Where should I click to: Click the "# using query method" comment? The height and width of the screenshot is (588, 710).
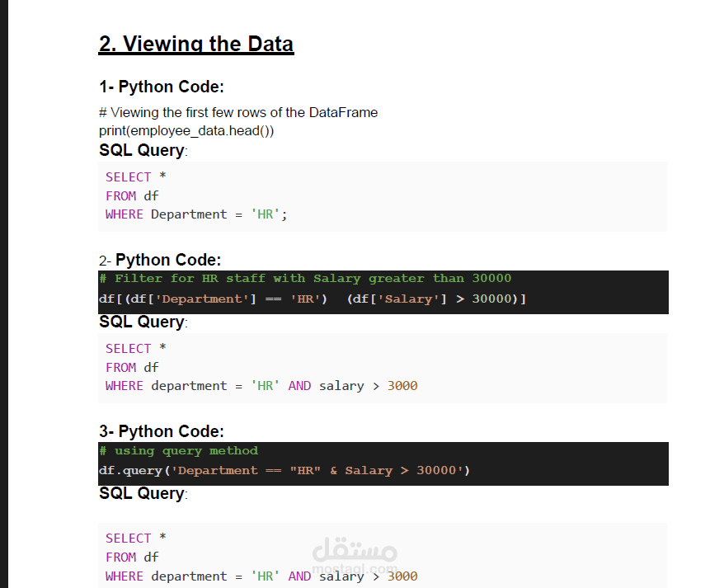pos(178,451)
